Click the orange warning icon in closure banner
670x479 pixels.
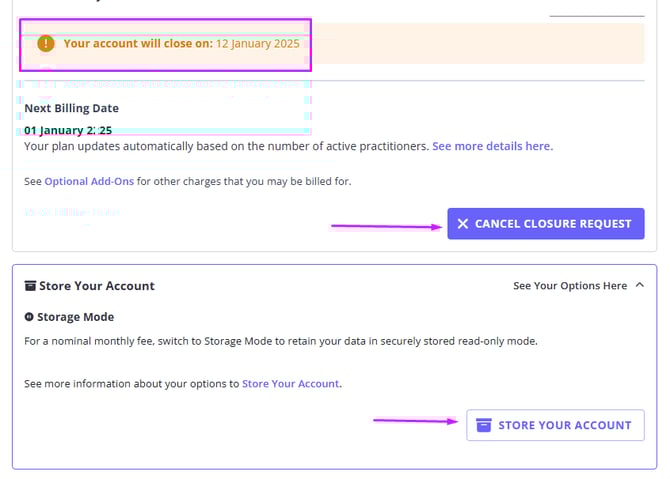[45, 44]
